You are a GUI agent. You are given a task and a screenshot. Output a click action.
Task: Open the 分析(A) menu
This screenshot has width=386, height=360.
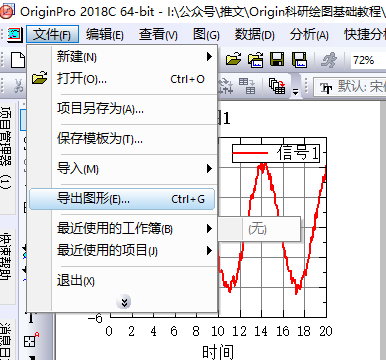[x=309, y=34]
